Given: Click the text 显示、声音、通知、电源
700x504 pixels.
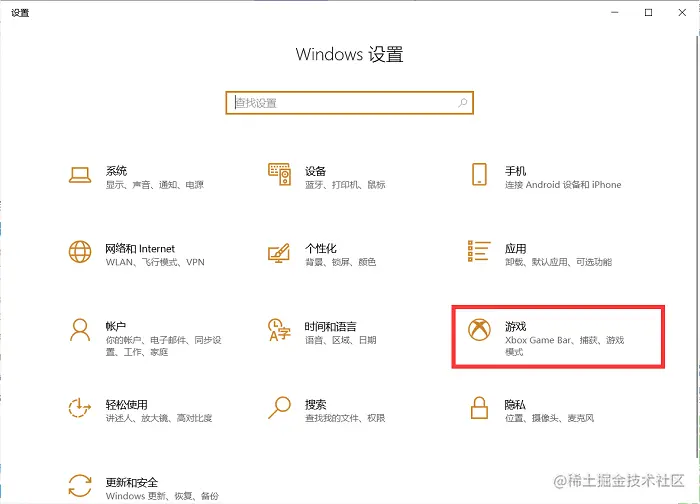Looking at the screenshot, I should [154, 185].
